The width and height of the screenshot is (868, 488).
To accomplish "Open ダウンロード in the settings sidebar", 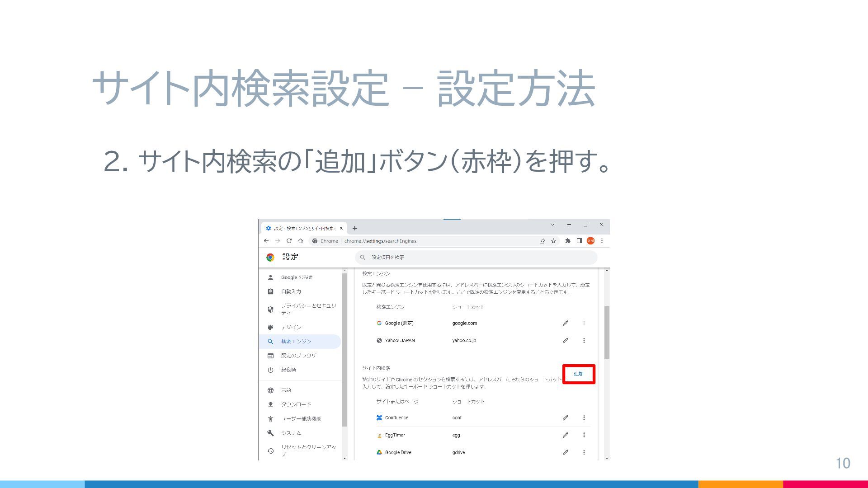I will (x=296, y=404).
